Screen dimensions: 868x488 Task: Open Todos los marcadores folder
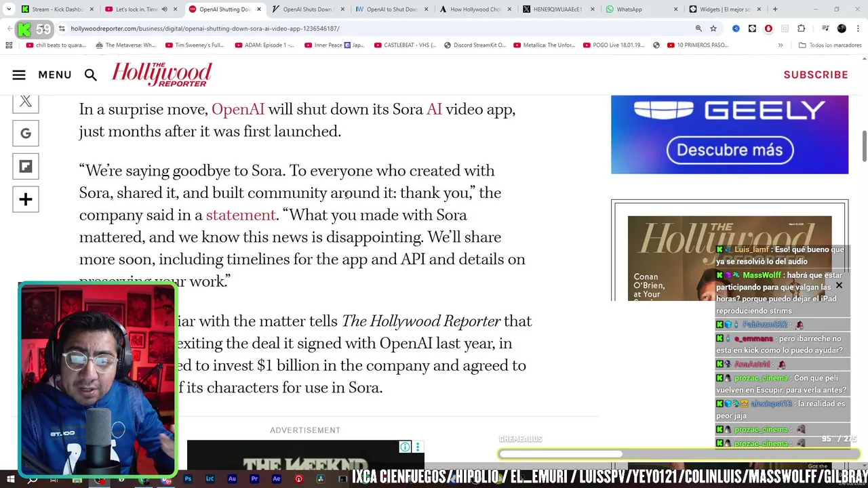[x=830, y=45]
